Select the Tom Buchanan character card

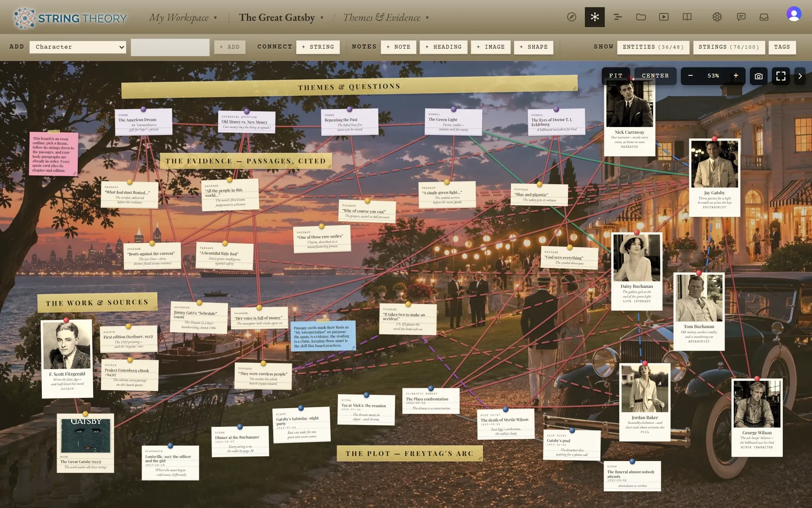pyautogui.click(x=699, y=312)
